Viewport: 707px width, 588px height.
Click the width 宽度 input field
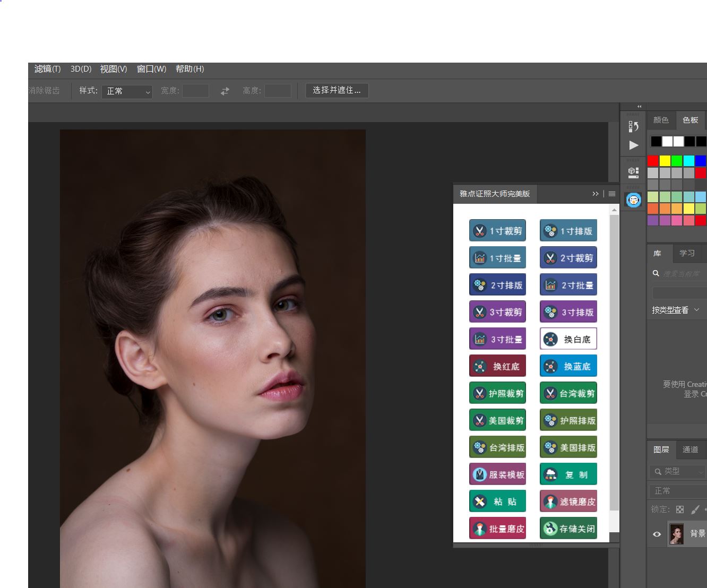click(196, 91)
